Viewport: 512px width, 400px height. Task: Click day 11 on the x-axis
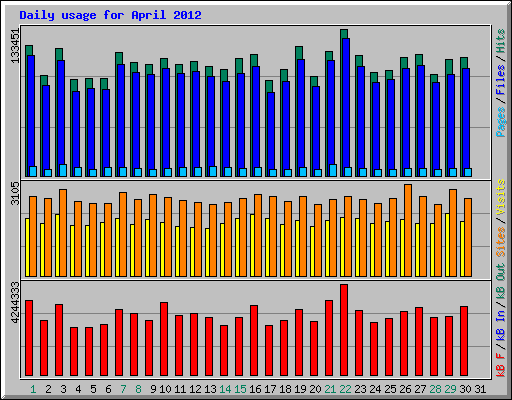pyautogui.click(x=180, y=389)
